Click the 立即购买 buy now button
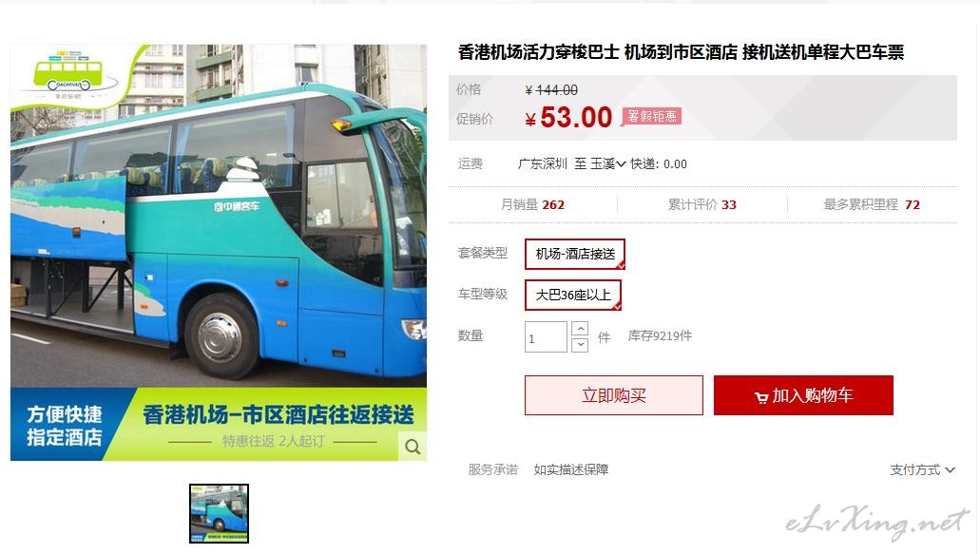The height and width of the screenshot is (554, 980). click(614, 395)
